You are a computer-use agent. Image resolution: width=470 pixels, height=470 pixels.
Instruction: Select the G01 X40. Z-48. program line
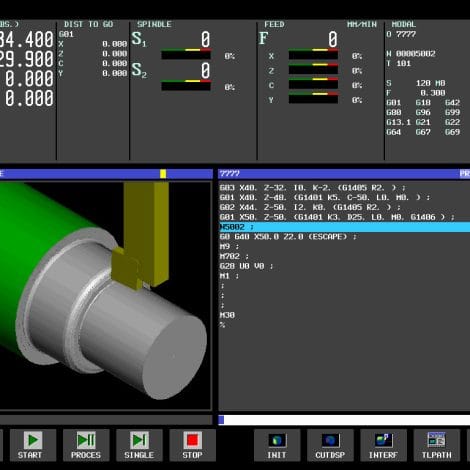325,197
